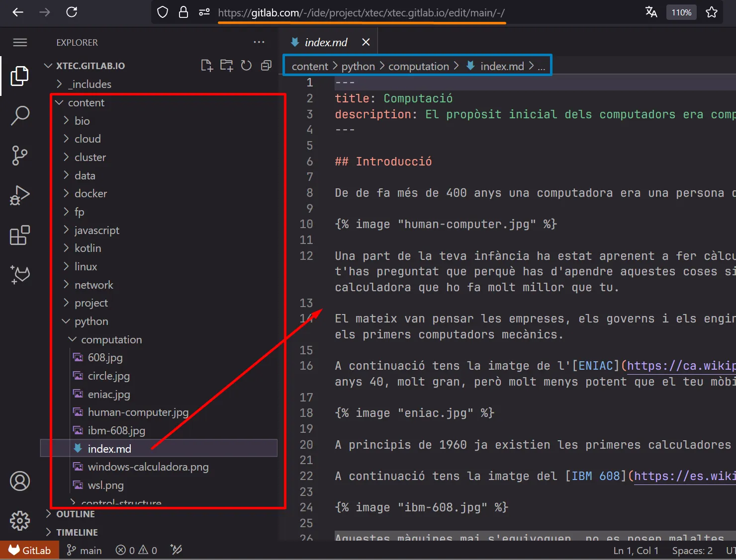736x560 pixels.
Task: Collapse all folders in explorer
Action: pyautogui.click(x=267, y=66)
